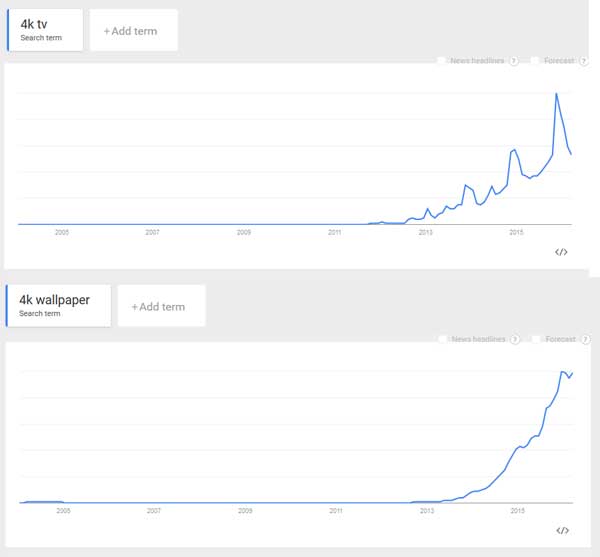The height and width of the screenshot is (557, 600).
Task: Click embed code icon under 4k wallpaper chart
Action: click(x=562, y=530)
